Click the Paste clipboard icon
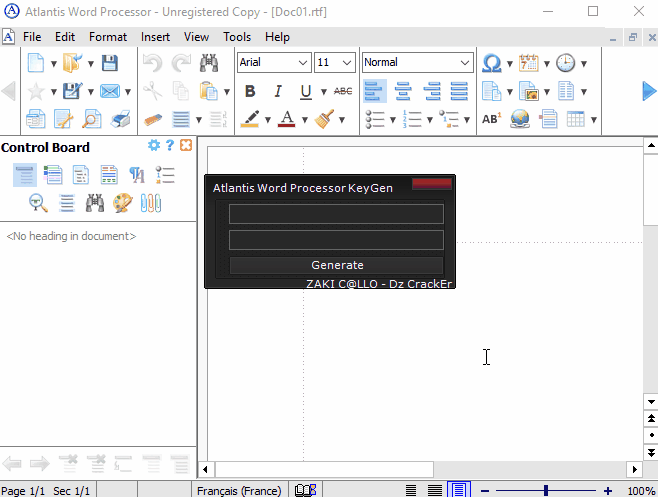Screen dimensions: 658x497 209,91
